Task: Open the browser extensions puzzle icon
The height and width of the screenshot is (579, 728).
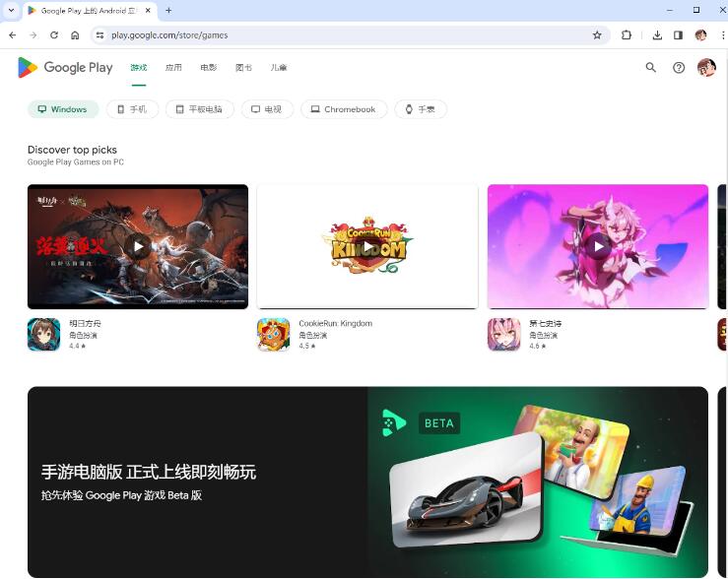Action: click(627, 35)
